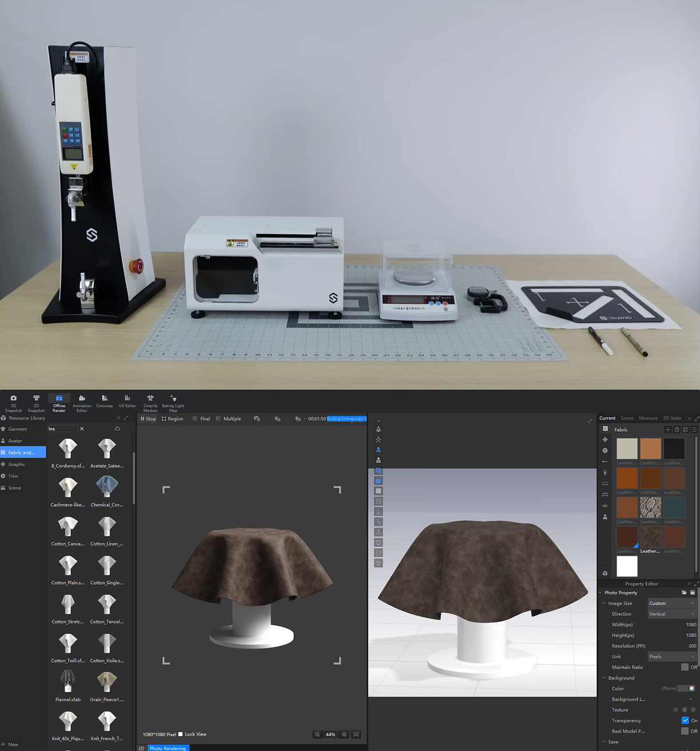Collapse the Background section
700x751 pixels.
tap(603, 677)
